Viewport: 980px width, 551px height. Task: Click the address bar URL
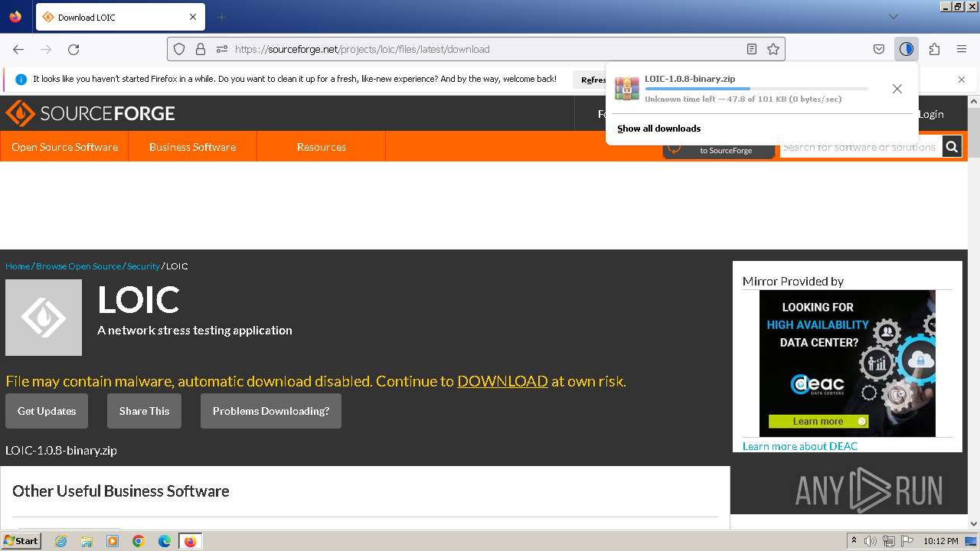(x=362, y=49)
